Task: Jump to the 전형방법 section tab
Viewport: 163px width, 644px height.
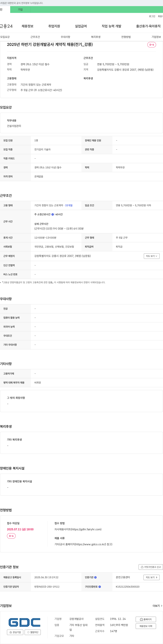Action: 126,37
